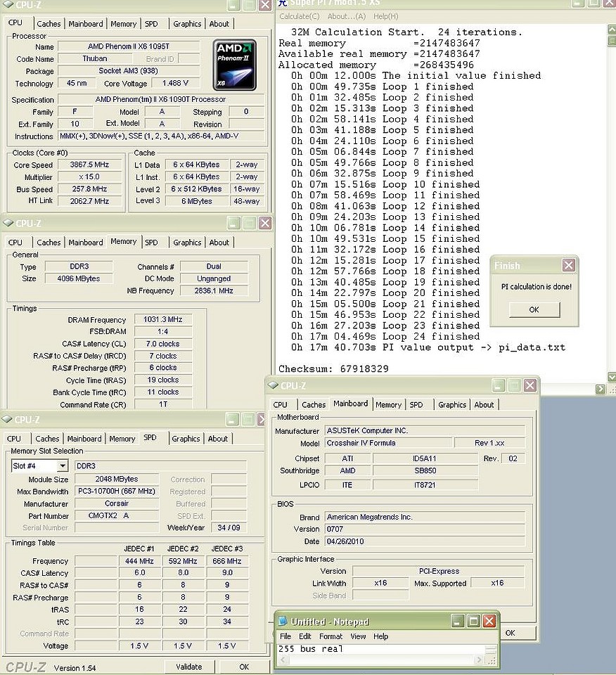The image size is (616, 675).
Task: Click the CPU-Z title icon of the Memory window
Action: tap(8, 223)
